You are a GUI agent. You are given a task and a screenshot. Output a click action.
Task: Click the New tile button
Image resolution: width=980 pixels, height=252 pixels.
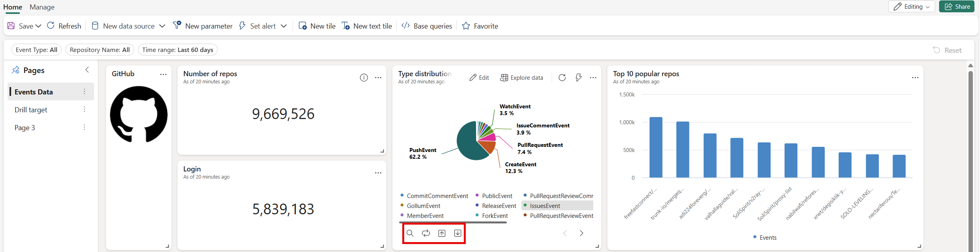(x=317, y=26)
